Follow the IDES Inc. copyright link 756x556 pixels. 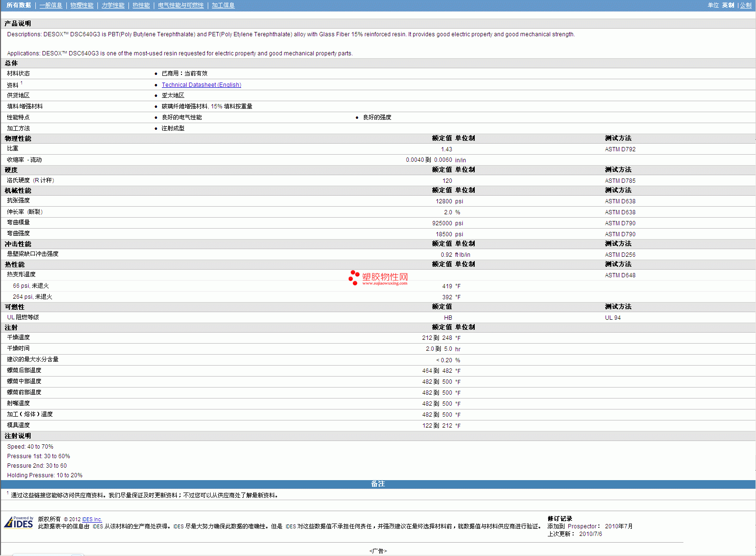(x=92, y=519)
